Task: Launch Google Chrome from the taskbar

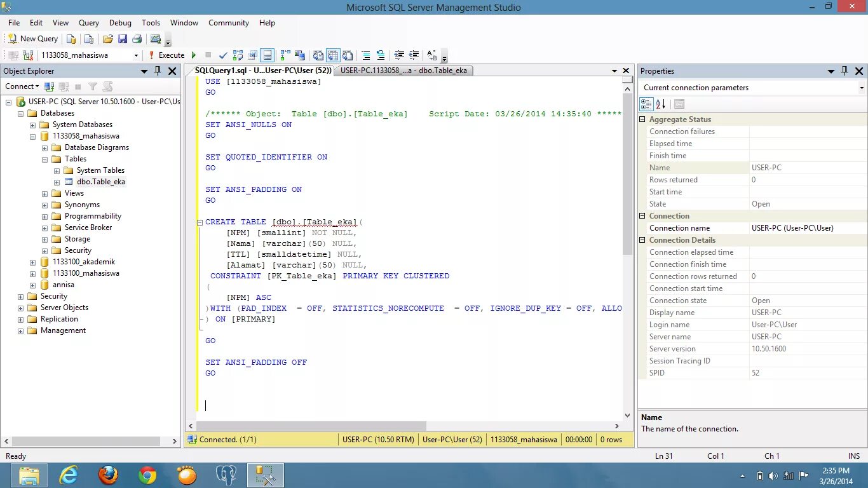Action: click(x=147, y=475)
